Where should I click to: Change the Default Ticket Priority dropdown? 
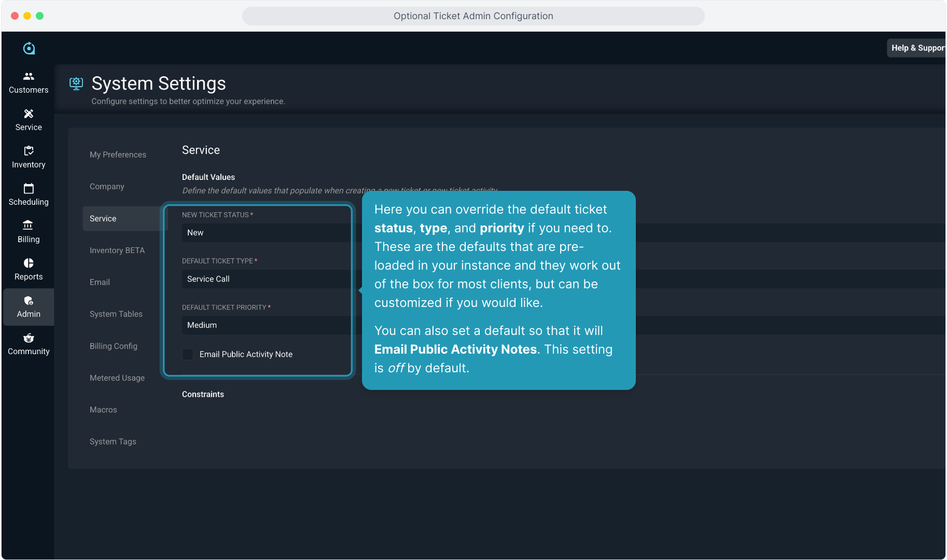tap(266, 325)
